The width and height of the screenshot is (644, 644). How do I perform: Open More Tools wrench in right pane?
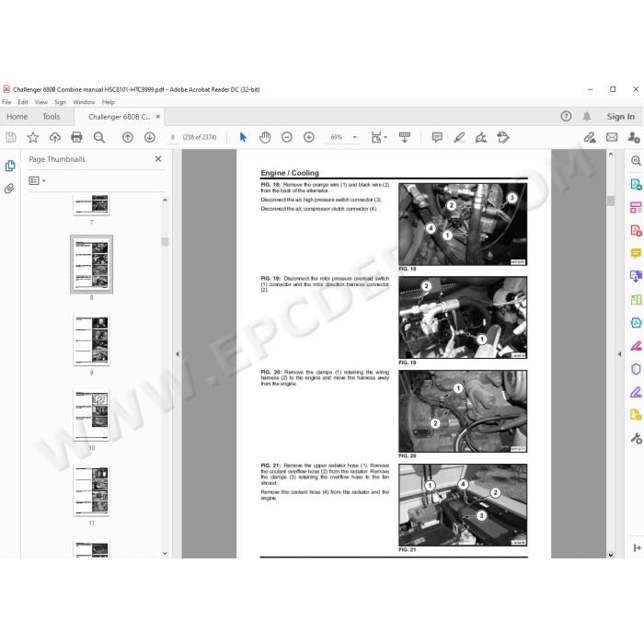(636, 438)
